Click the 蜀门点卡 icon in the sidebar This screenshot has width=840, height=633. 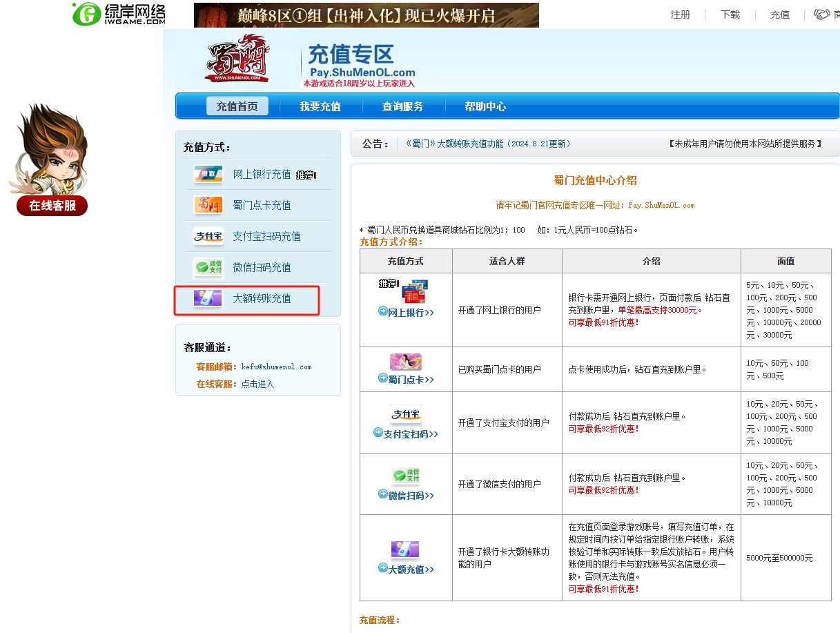[x=208, y=205]
